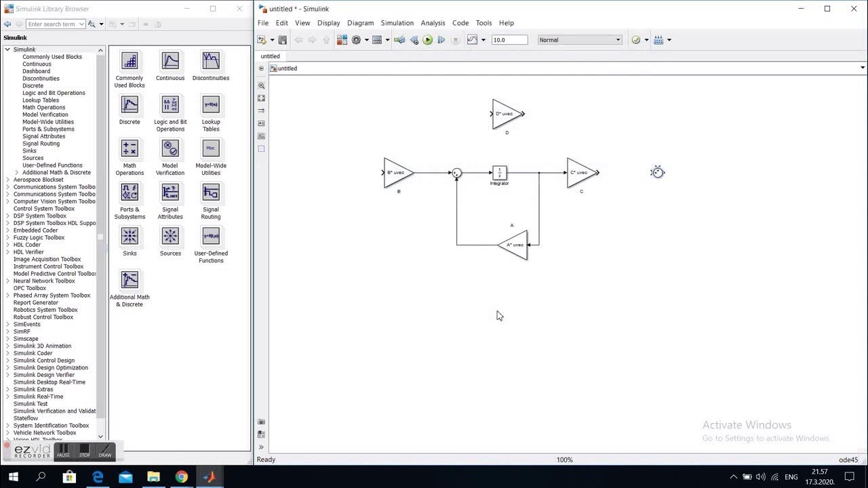Click the ezvid Pause button
Screen dimensions: 868x488
[x=63, y=451]
